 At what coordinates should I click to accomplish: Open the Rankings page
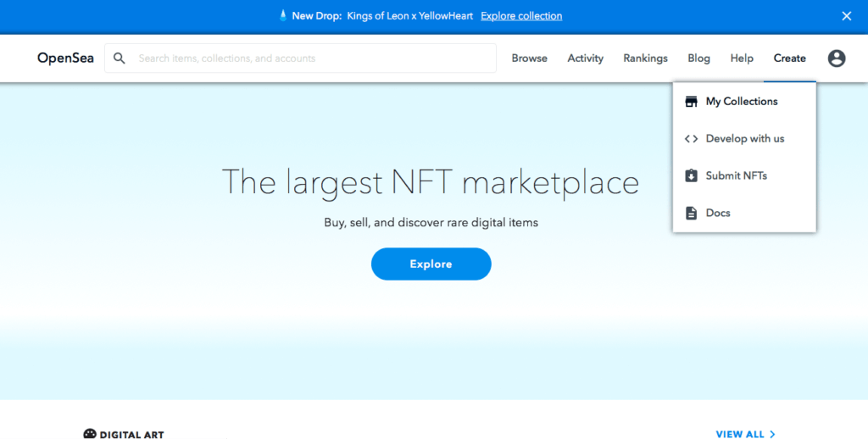point(645,58)
